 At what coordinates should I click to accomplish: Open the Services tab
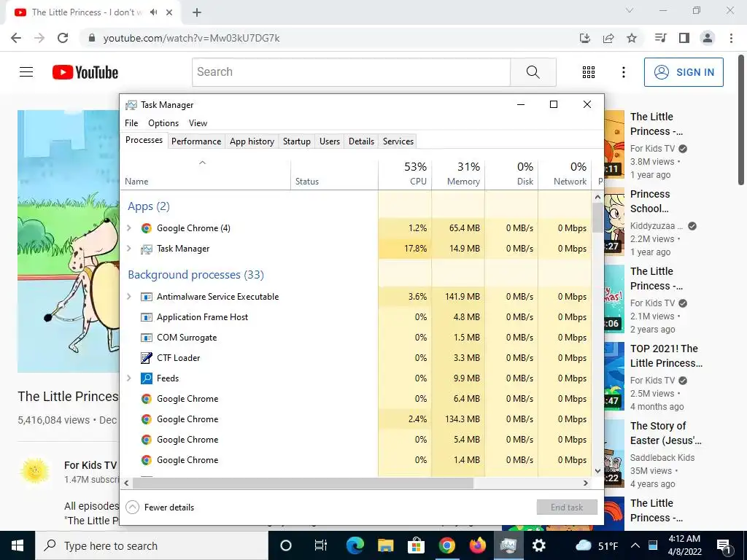point(398,141)
